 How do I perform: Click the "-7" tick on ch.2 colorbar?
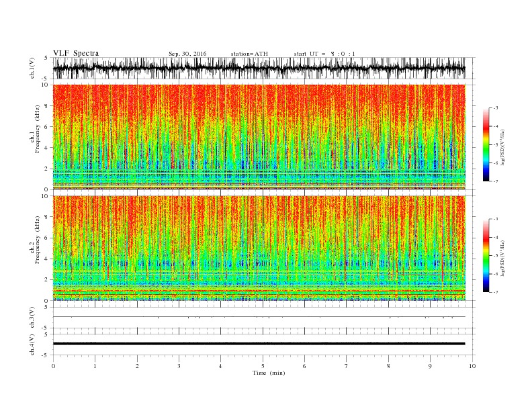click(495, 292)
